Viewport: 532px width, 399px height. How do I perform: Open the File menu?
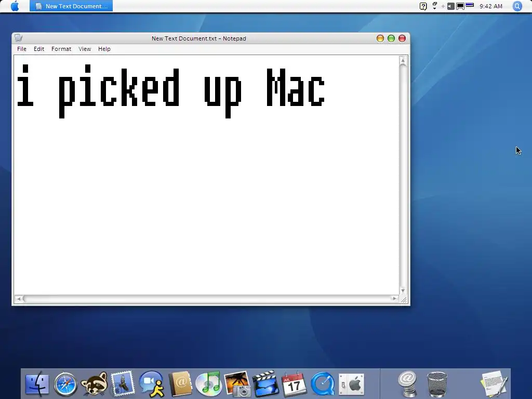click(x=22, y=49)
